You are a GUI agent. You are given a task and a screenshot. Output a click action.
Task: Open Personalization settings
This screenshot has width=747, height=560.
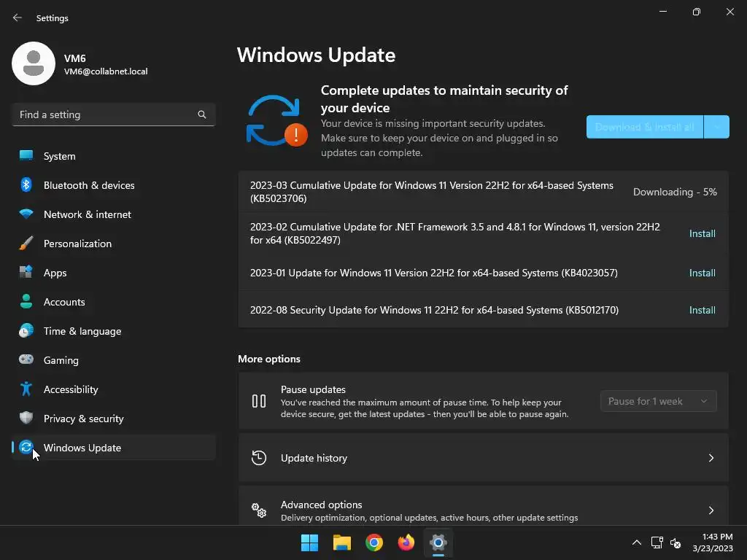[114, 244]
